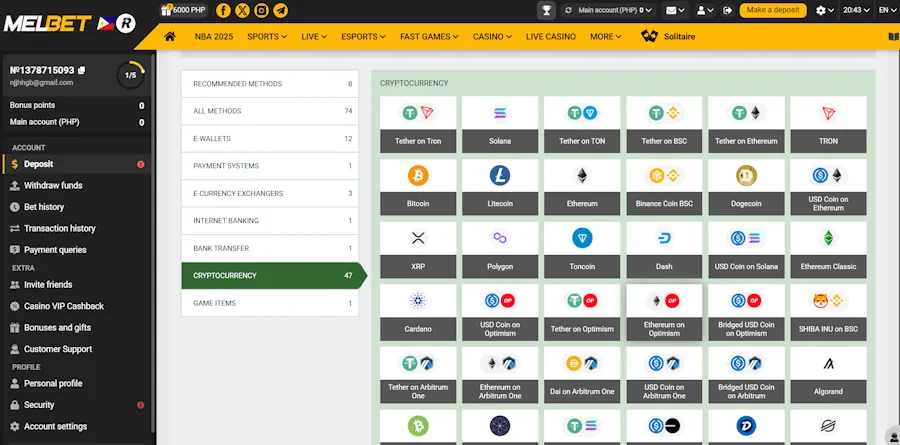This screenshot has width=900, height=445.
Task: Switch to INTERNET BANKING category
Action: click(x=270, y=220)
